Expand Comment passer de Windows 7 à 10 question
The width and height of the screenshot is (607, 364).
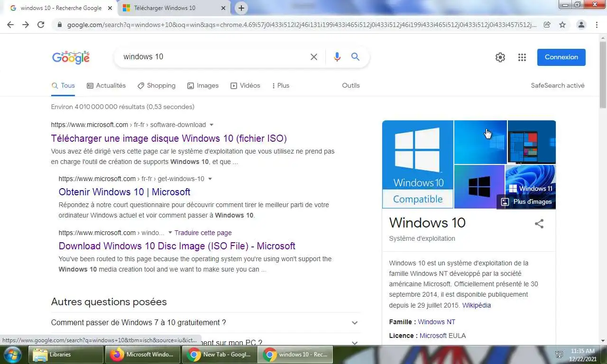pos(205,323)
